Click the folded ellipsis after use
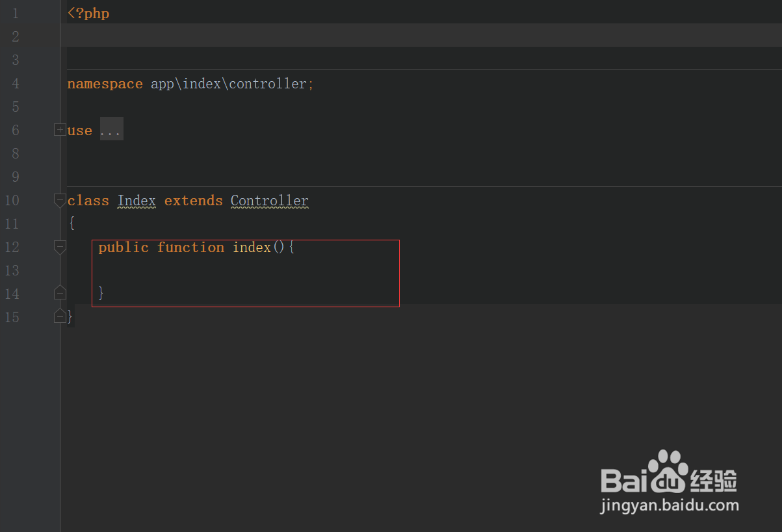Screen dimensions: 782x532 point(111,130)
